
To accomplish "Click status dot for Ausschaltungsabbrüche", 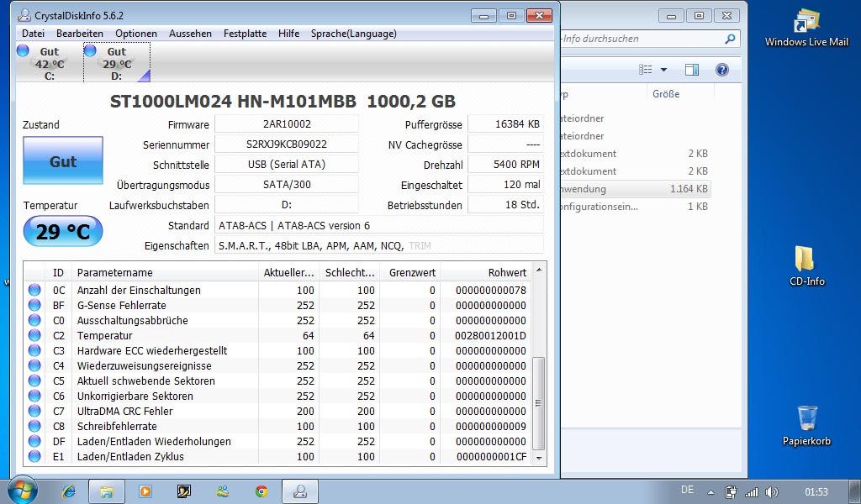I will click(34, 320).
